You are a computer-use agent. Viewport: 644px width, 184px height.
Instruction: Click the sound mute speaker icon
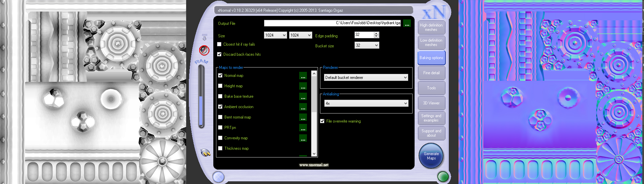click(x=204, y=50)
